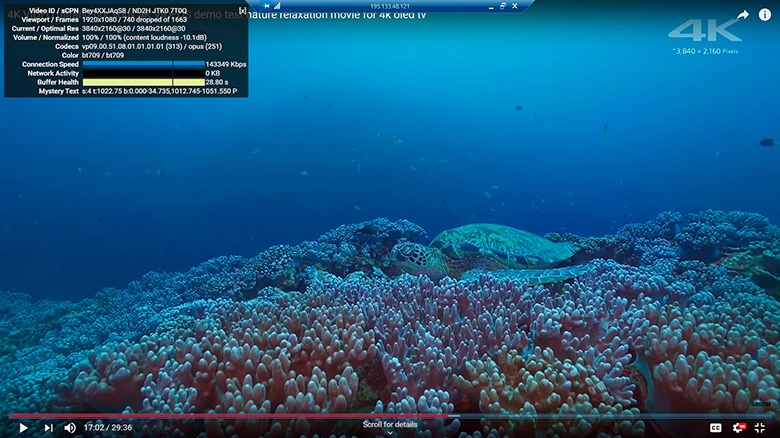Restore down the remote desktop window
The height and width of the screenshot is (438, 780).
tap(502, 6)
